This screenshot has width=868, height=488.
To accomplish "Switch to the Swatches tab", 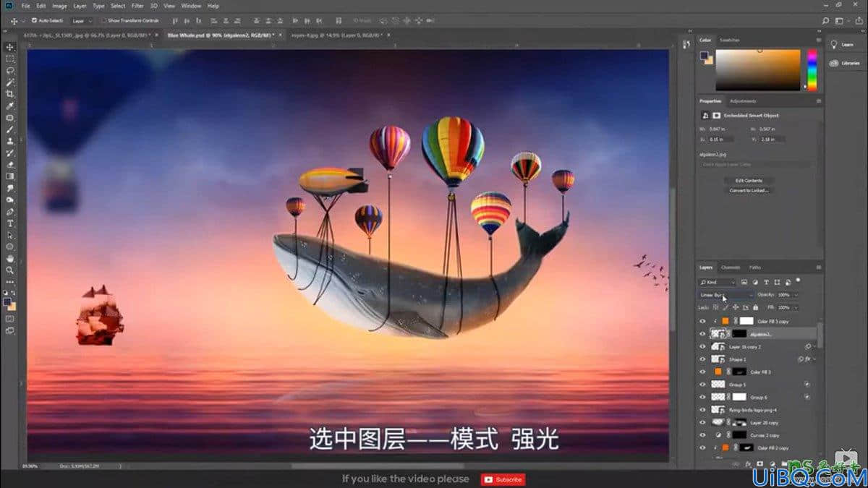I will 730,40.
